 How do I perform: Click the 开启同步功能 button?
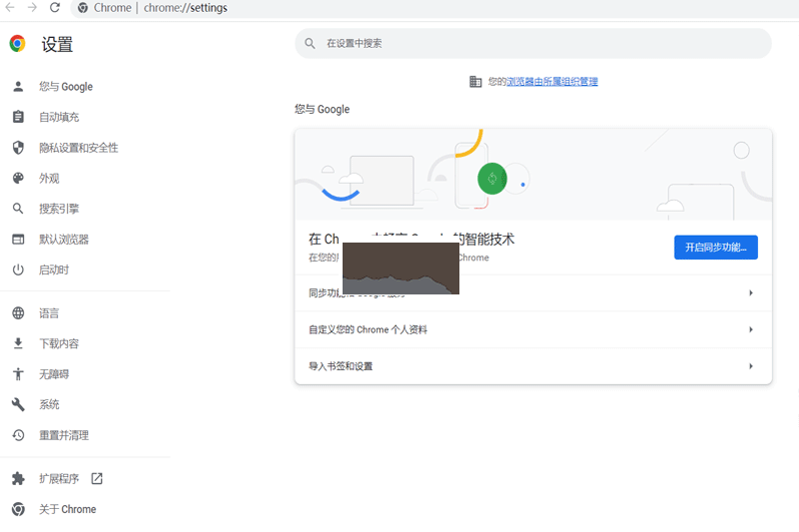coord(715,248)
